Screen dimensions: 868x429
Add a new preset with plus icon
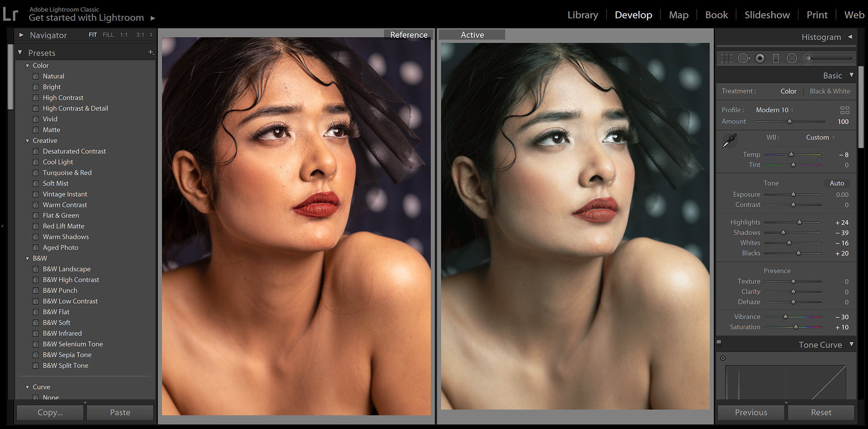151,52
